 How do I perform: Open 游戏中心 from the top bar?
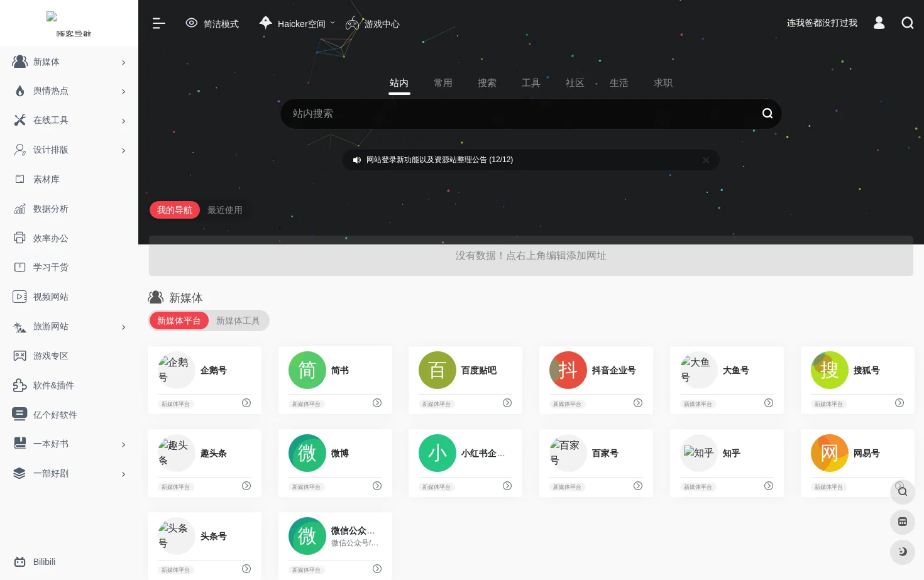373,23
